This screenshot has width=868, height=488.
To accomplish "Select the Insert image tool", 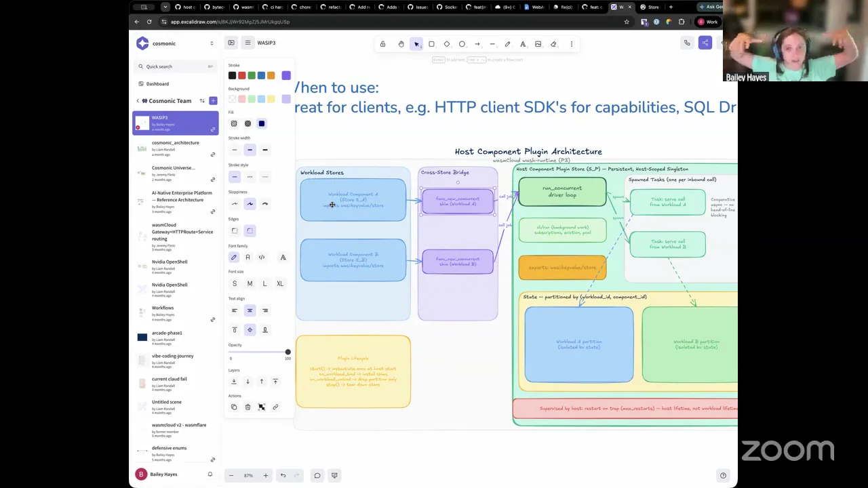I will [538, 44].
